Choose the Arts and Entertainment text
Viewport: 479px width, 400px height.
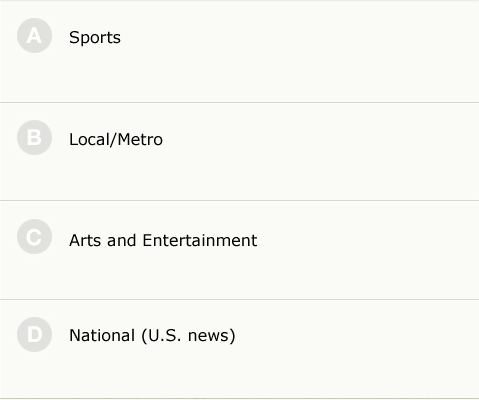[x=163, y=240]
